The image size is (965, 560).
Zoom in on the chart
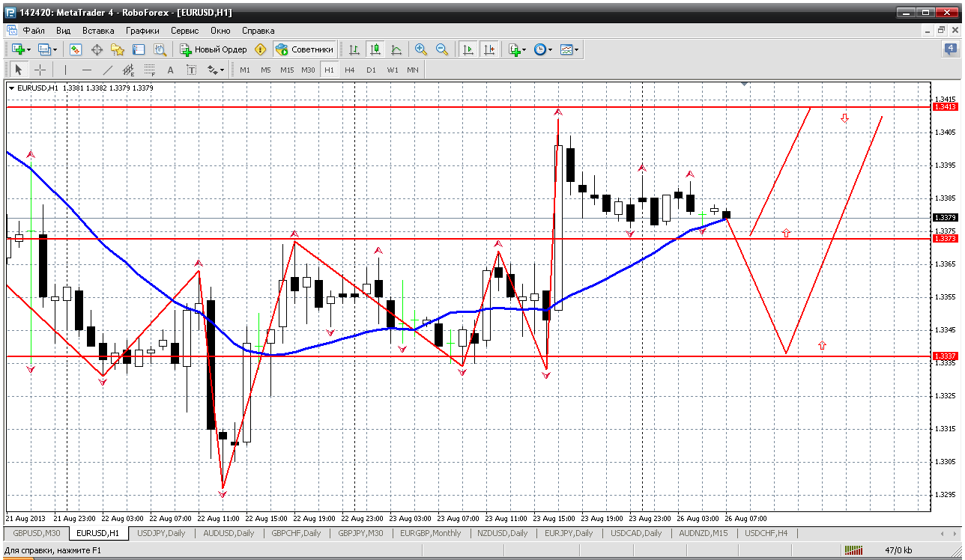(421, 49)
